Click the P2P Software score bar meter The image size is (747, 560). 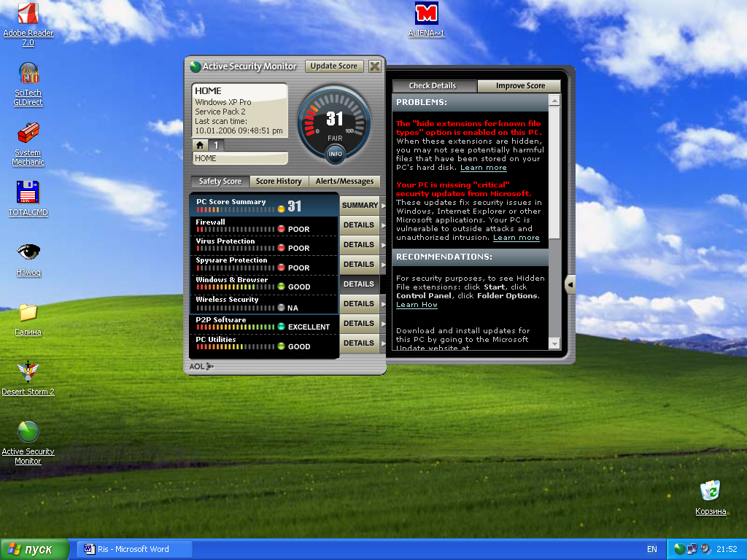coord(236,327)
